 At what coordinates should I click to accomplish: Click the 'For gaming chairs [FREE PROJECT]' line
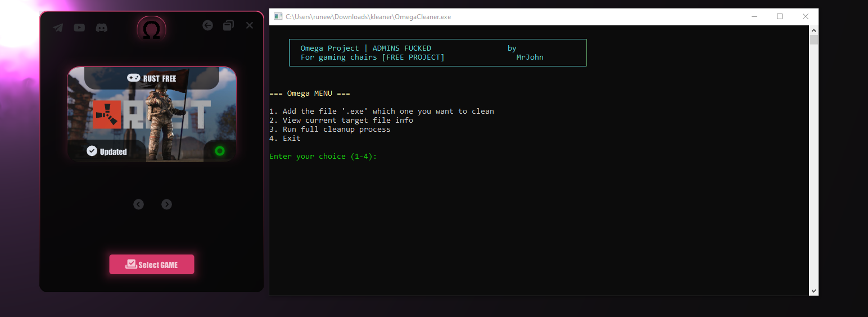point(373,57)
